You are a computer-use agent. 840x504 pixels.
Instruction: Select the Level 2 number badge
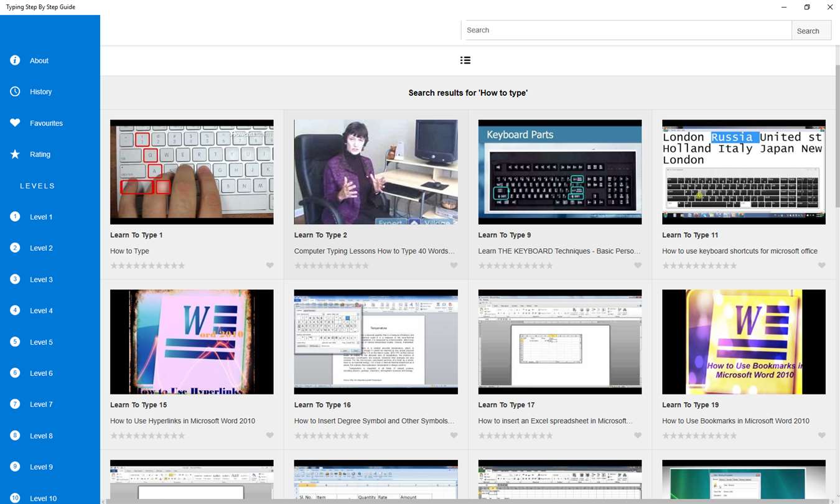pos(15,248)
